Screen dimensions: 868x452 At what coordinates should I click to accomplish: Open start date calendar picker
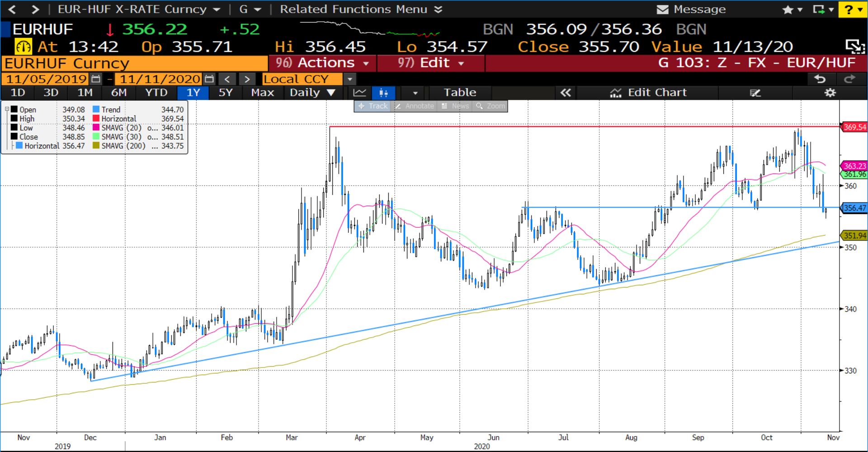tap(96, 79)
